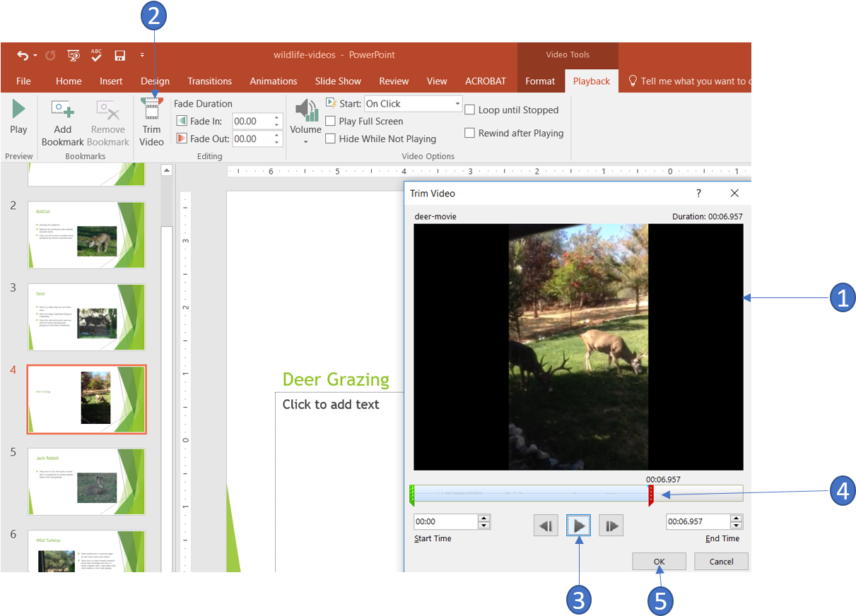856x616 pixels.
Task: Confirm trim with OK button
Action: pyautogui.click(x=659, y=562)
